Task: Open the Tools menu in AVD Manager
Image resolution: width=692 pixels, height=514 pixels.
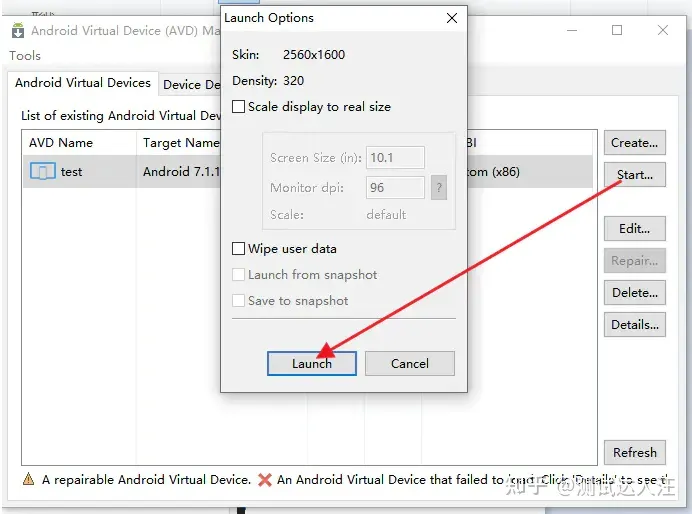Action: pos(25,56)
